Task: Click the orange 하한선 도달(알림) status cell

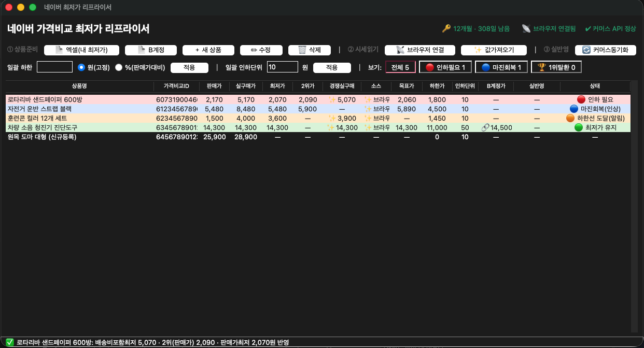Action: point(595,118)
